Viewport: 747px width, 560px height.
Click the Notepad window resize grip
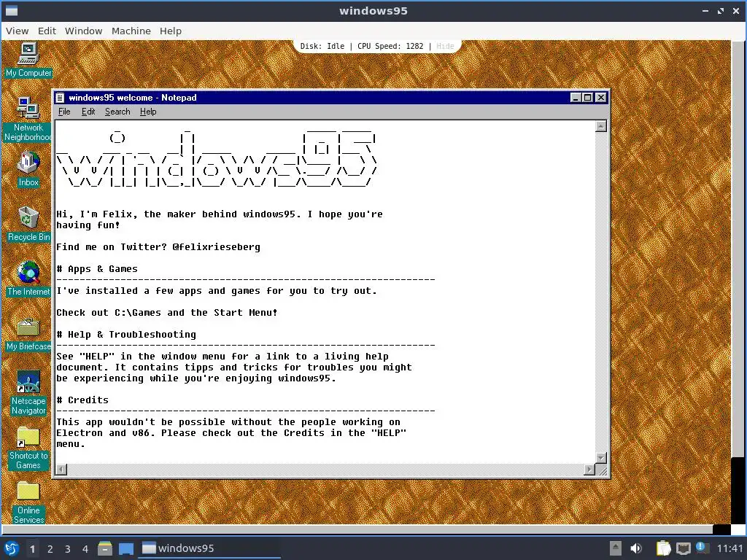click(602, 470)
